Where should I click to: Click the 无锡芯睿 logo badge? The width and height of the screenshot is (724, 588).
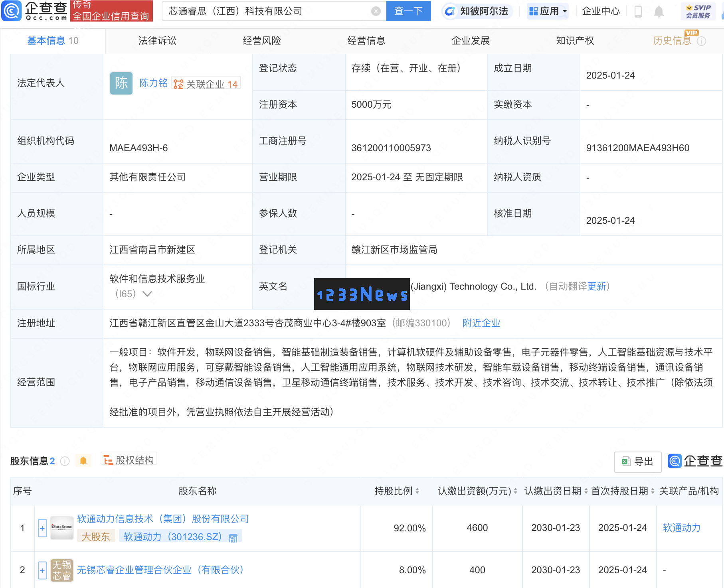pyautogui.click(x=62, y=570)
